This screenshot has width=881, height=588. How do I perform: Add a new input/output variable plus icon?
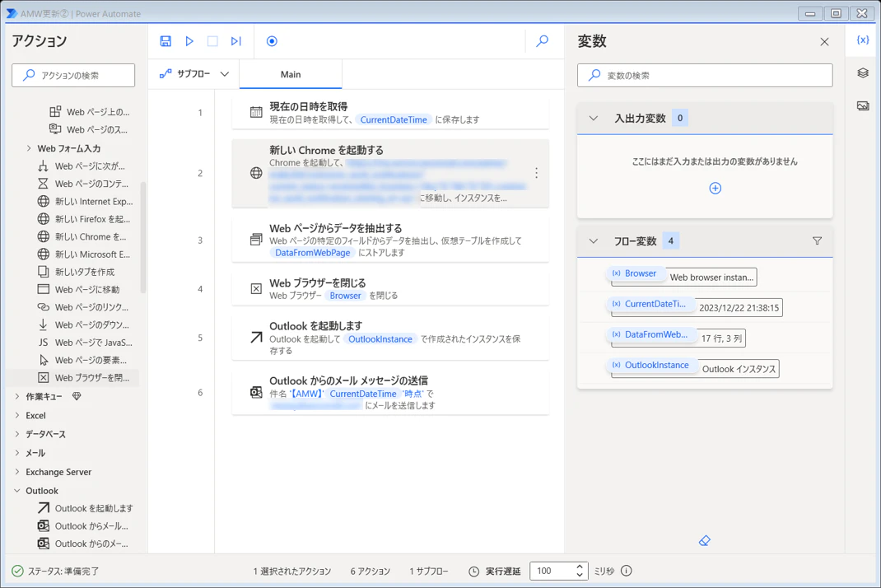pyautogui.click(x=716, y=189)
